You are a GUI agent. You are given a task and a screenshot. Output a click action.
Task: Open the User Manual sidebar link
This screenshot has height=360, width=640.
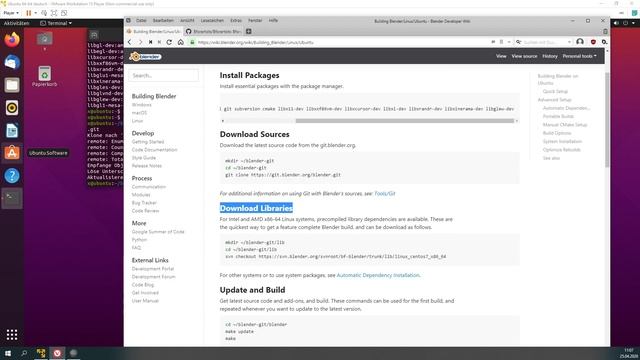pos(145,301)
